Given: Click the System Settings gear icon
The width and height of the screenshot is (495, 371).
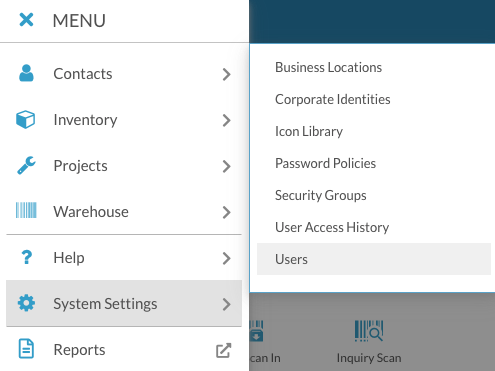Looking at the screenshot, I should [x=26, y=303].
